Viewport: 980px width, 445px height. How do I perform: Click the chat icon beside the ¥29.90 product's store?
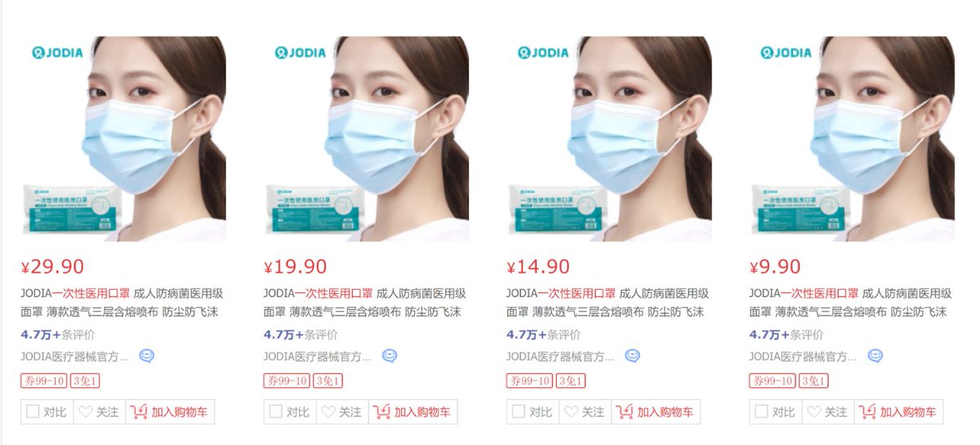click(x=147, y=356)
